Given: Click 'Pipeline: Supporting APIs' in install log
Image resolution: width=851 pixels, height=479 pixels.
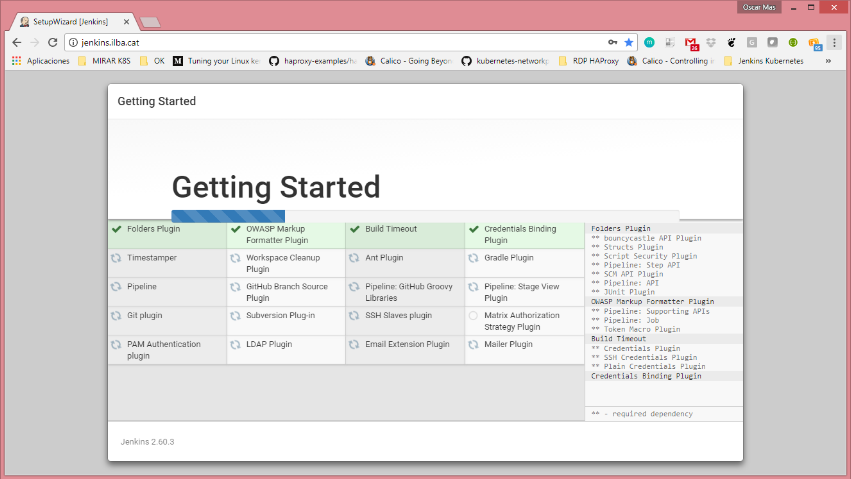Looking at the screenshot, I should [656, 311].
